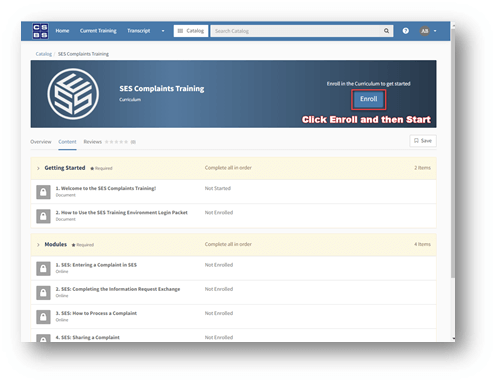Click the Catalog button
The width and height of the screenshot is (497, 384).
coord(191,31)
